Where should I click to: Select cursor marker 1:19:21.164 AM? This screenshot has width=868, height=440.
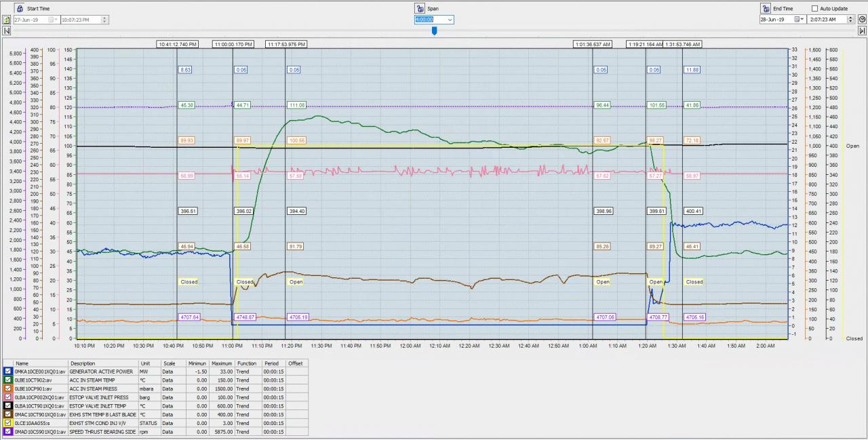tap(645, 44)
